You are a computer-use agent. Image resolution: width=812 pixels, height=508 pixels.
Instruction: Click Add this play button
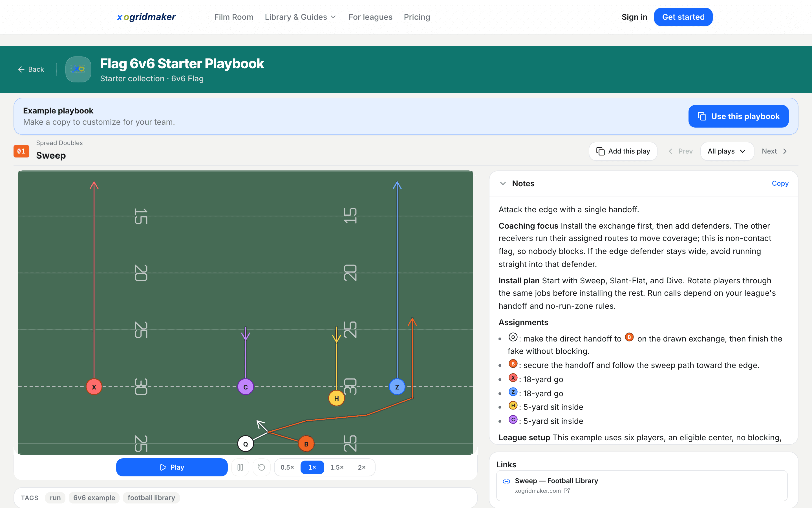(623, 151)
